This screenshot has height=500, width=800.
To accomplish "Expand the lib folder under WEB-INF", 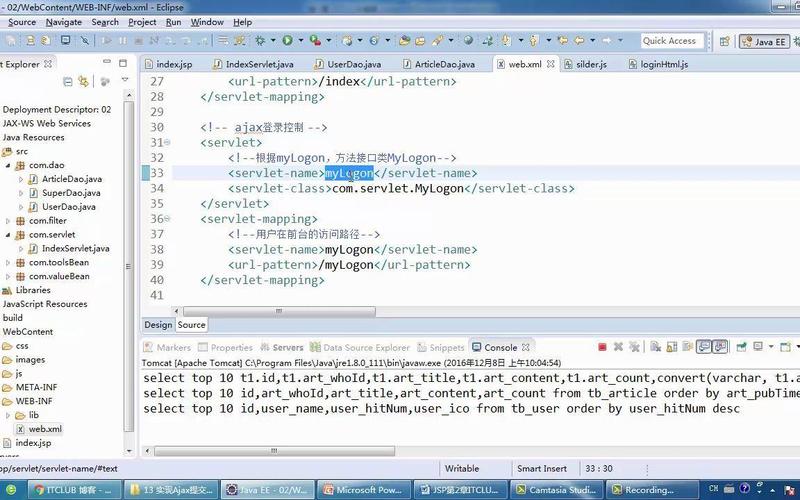I will pos(21,415).
